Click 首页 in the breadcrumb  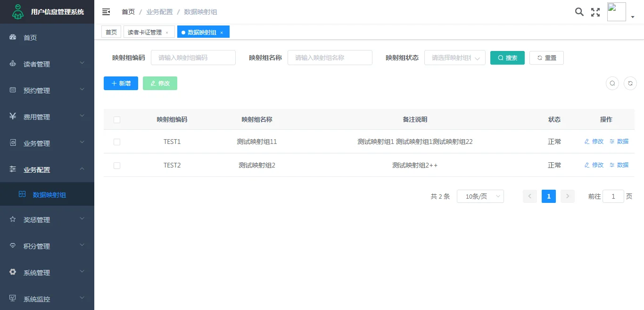[x=128, y=12]
